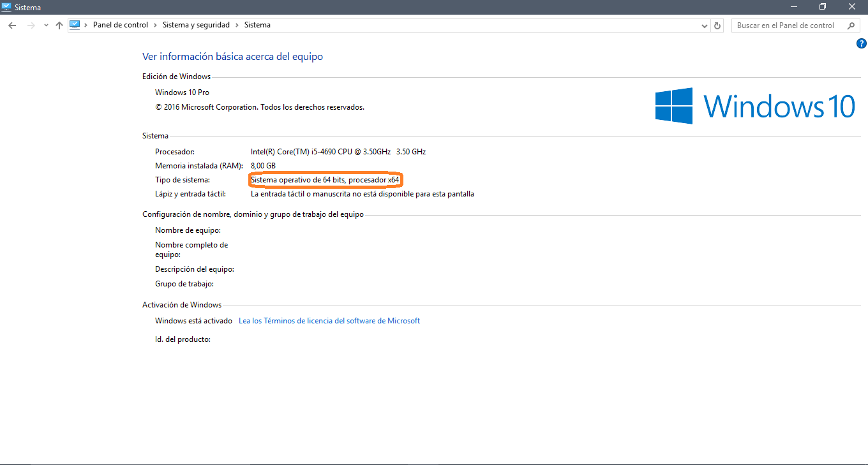The width and height of the screenshot is (868, 465).
Task: Restore down the Sistema window
Action: pos(823,7)
